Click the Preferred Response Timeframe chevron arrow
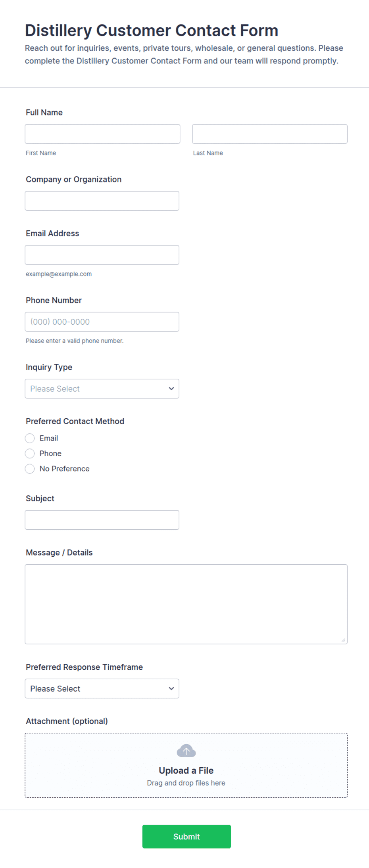 tap(171, 688)
